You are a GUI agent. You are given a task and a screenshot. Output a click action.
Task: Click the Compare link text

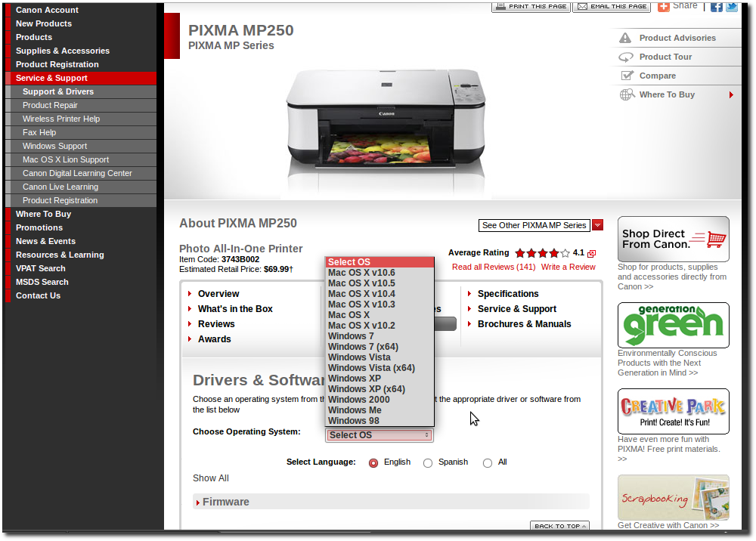[x=658, y=76]
